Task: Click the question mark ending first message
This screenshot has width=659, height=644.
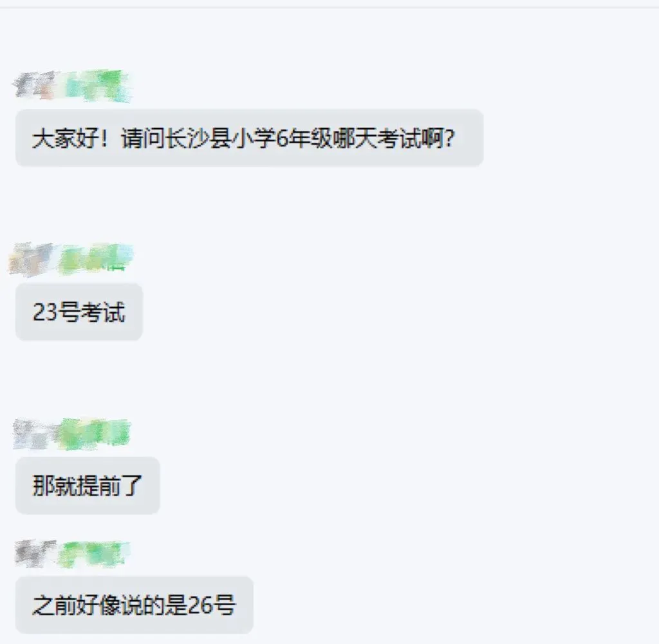Action: [449, 138]
